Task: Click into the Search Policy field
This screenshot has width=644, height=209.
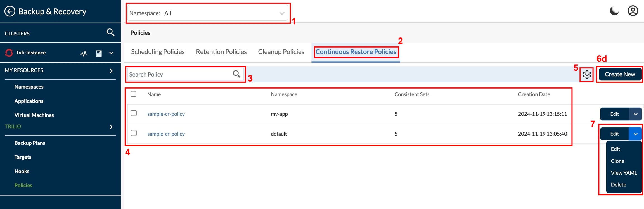Action: coord(179,74)
